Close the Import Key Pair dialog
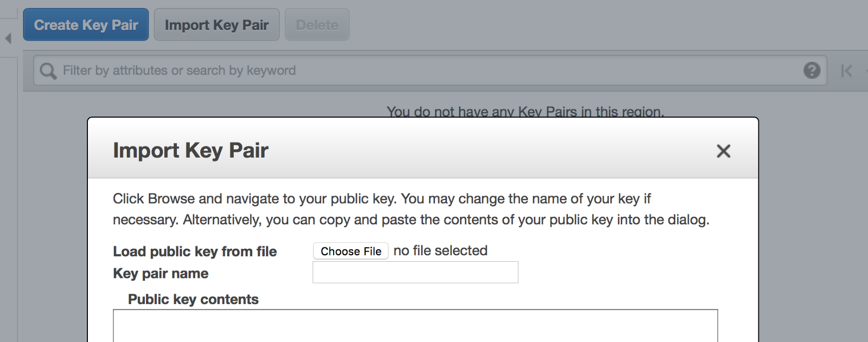 click(x=724, y=151)
